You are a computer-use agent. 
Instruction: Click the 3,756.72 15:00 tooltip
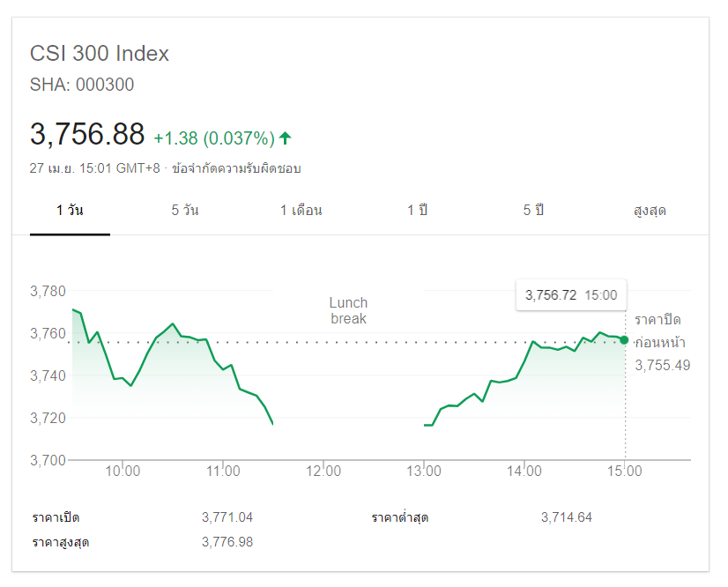pyautogui.click(x=570, y=295)
